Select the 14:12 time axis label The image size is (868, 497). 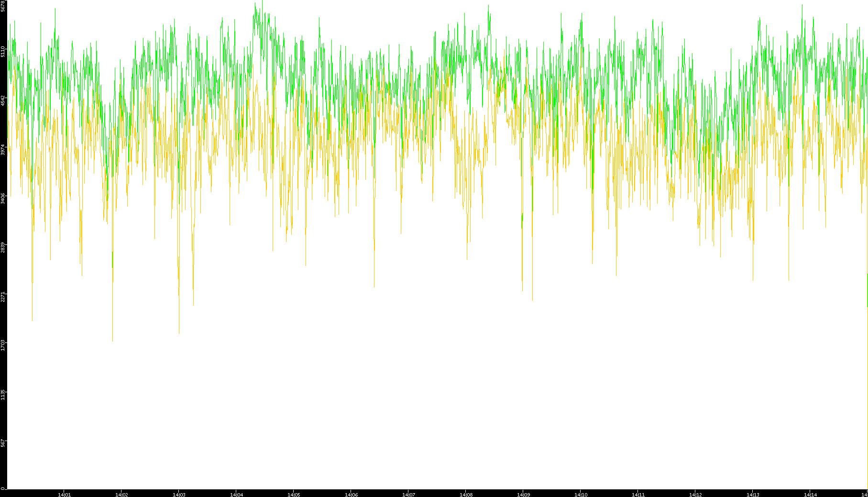[695, 495]
